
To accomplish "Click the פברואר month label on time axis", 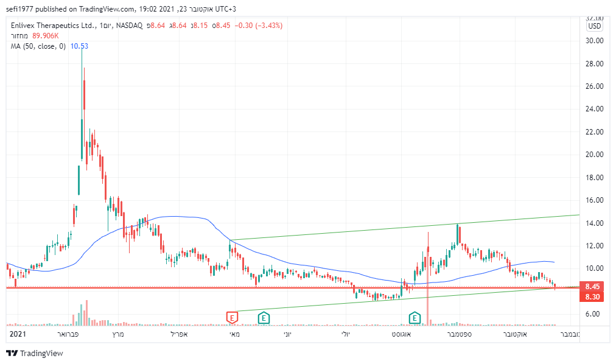I will click(x=68, y=334).
